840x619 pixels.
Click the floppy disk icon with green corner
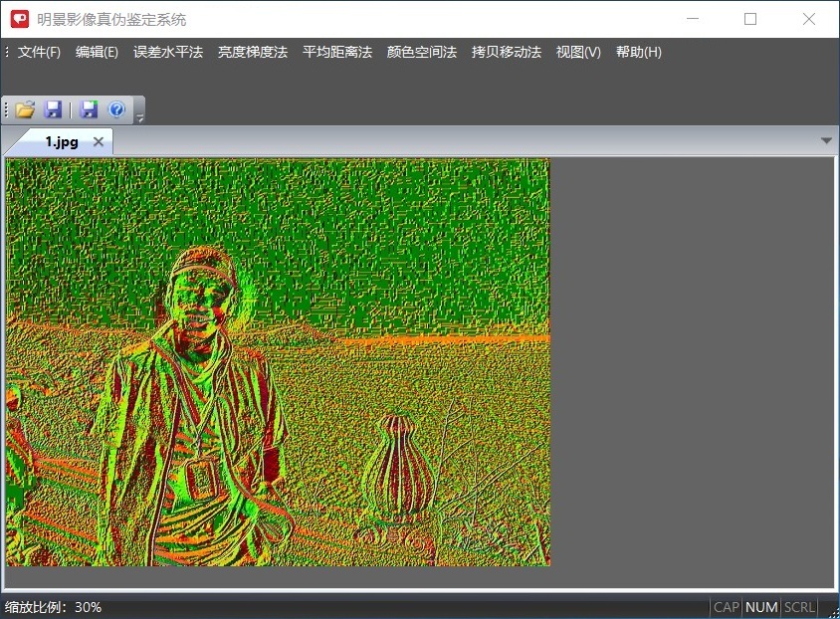(x=90, y=109)
